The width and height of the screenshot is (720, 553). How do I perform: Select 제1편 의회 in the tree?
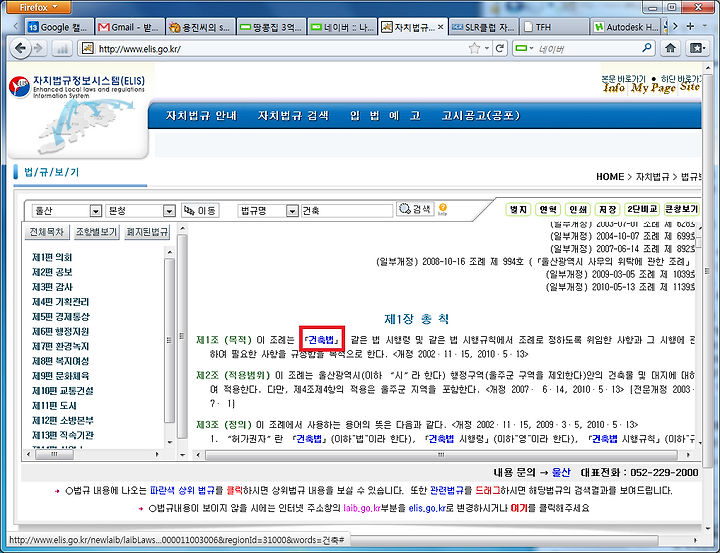click(x=52, y=257)
